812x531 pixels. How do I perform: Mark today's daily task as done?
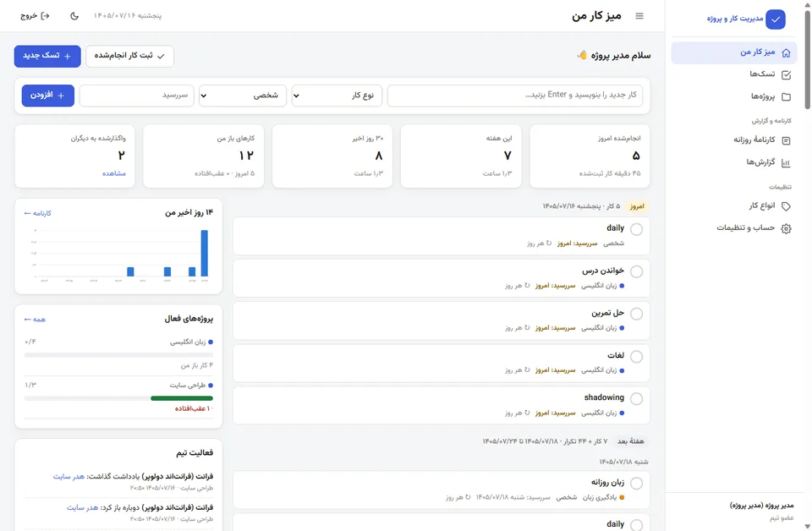[636, 229]
